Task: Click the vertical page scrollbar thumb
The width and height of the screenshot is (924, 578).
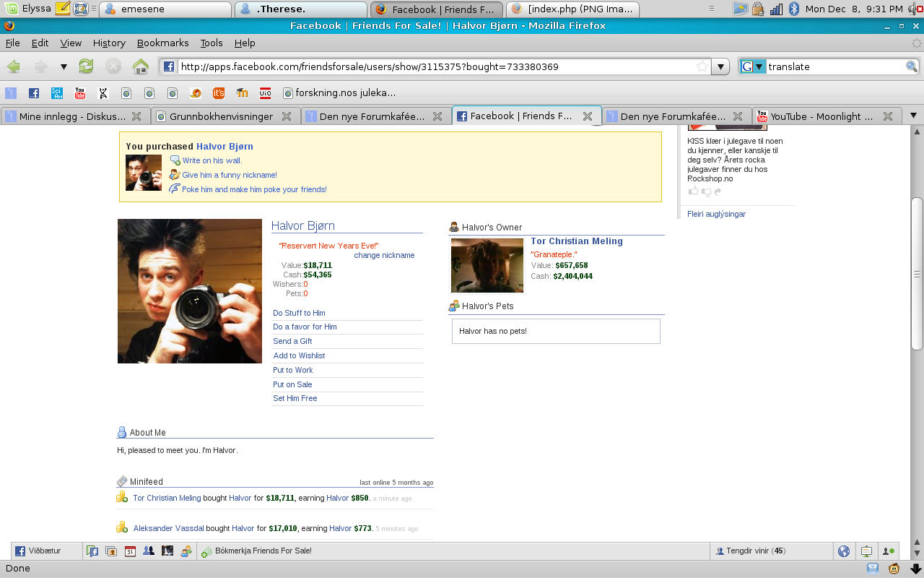Action: pos(917,275)
